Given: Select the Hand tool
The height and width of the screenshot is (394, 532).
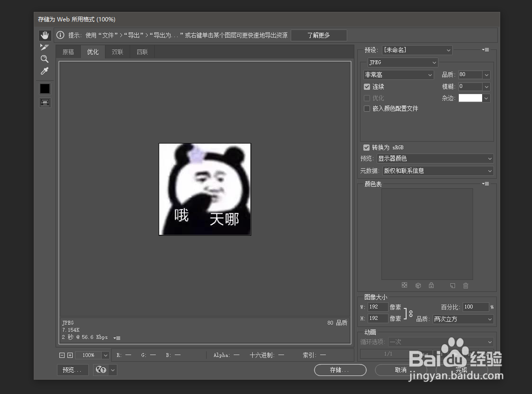Looking at the screenshot, I should pyautogui.click(x=45, y=35).
